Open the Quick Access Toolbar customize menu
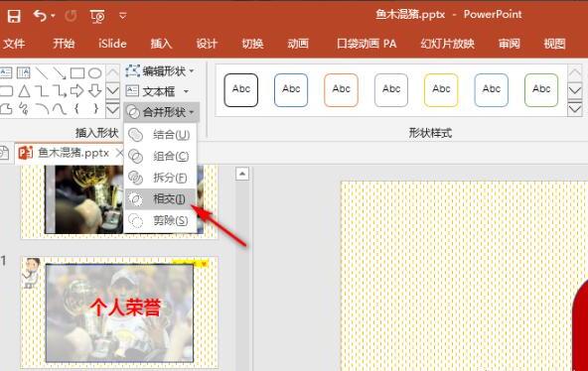This screenshot has width=588, height=371. [x=122, y=16]
